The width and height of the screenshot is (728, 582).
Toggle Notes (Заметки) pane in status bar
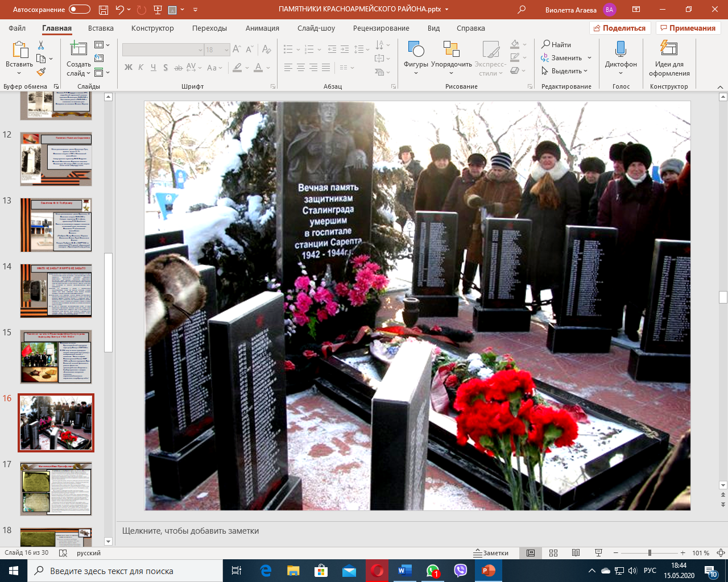tap(491, 553)
